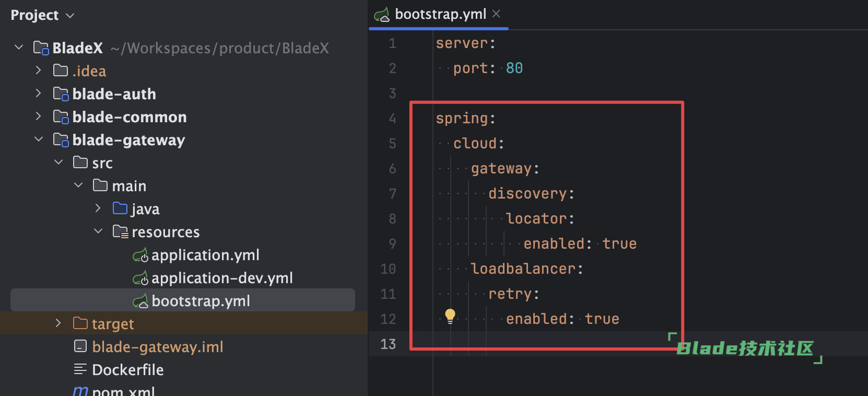Click the blade-gateway module folder icon
Image resolution: width=868 pixels, height=396 pixels.
pyautogui.click(x=61, y=140)
